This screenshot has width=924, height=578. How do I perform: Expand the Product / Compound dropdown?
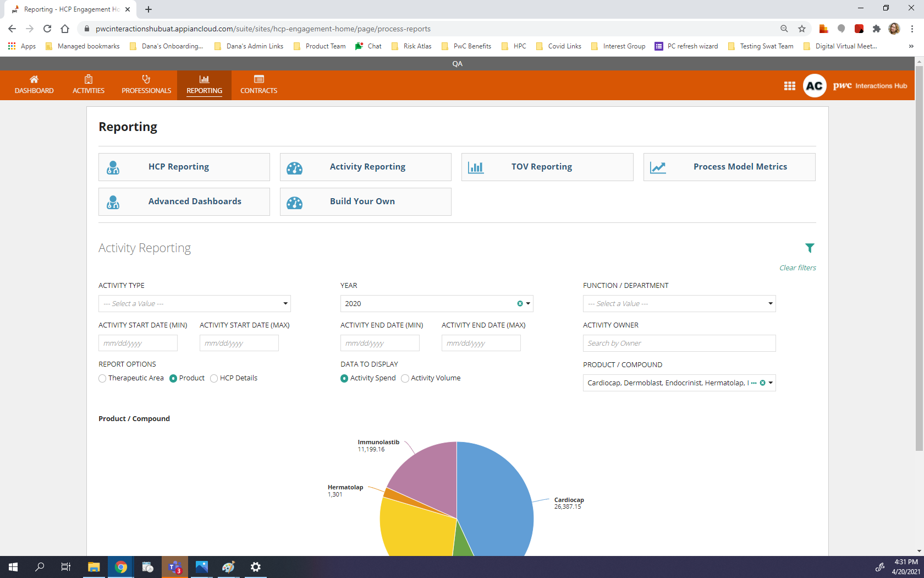(x=770, y=383)
